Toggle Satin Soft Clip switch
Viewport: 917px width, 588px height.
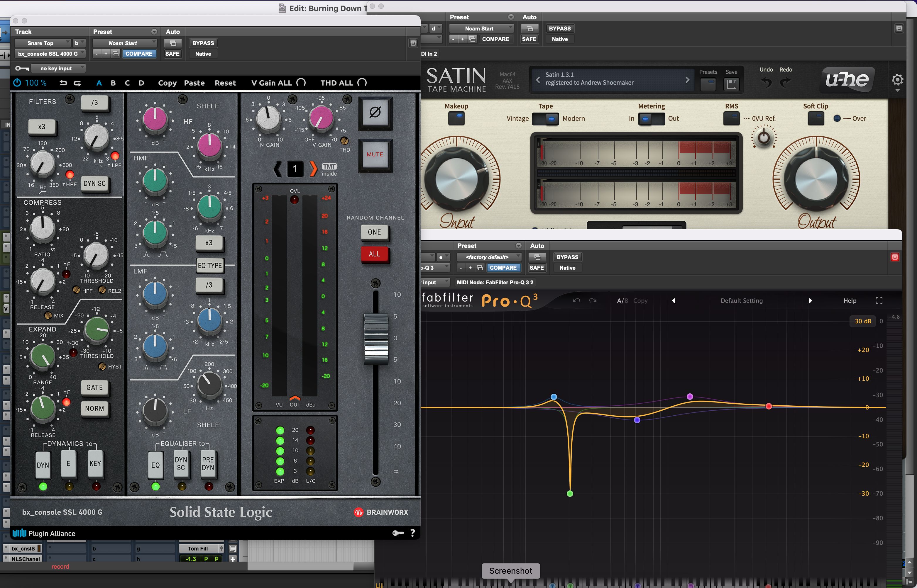coord(816,118)
